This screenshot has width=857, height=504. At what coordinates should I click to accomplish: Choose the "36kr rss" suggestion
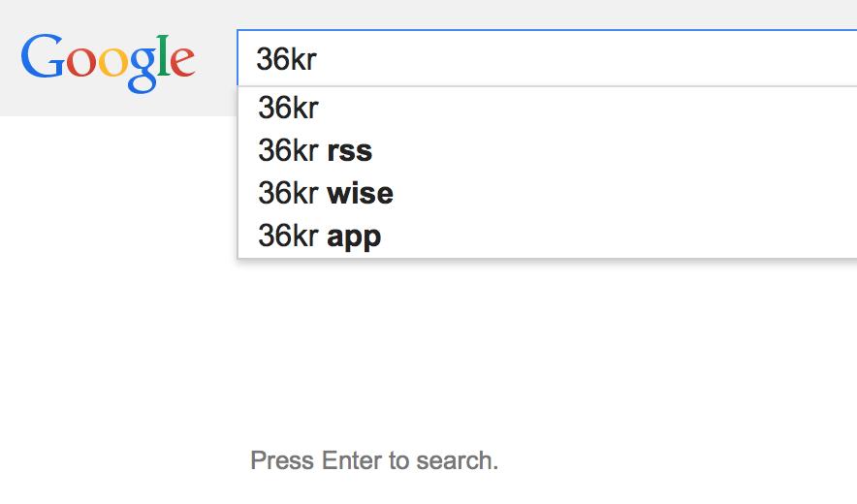coord(315,150)
